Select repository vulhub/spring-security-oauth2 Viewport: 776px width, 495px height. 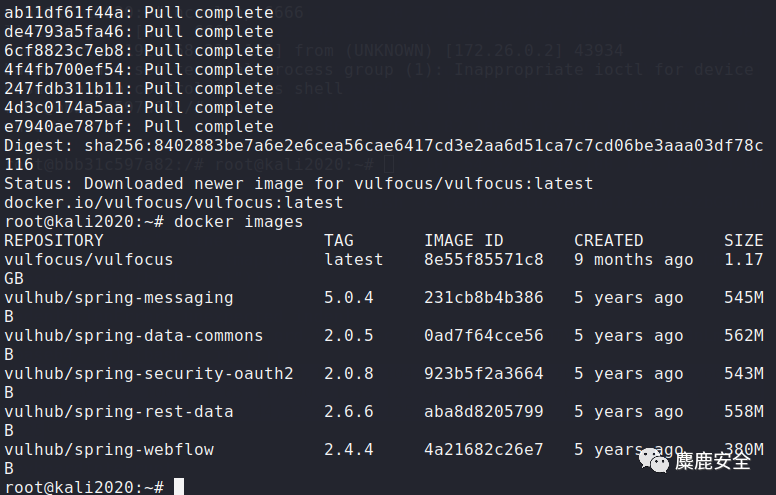[148, 374]
